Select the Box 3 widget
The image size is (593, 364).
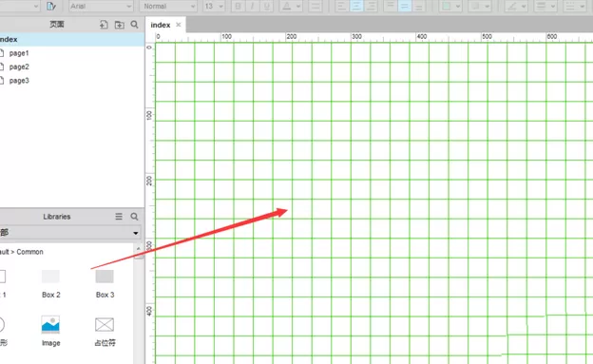[x=105, y=277]
